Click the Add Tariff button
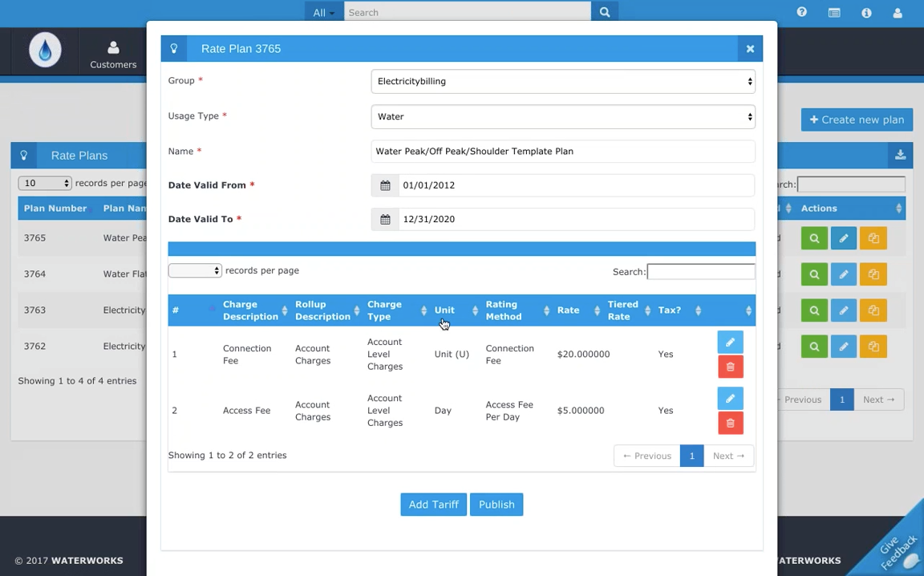924x576 pixels. pyautogui.click(x=433, y=504)
